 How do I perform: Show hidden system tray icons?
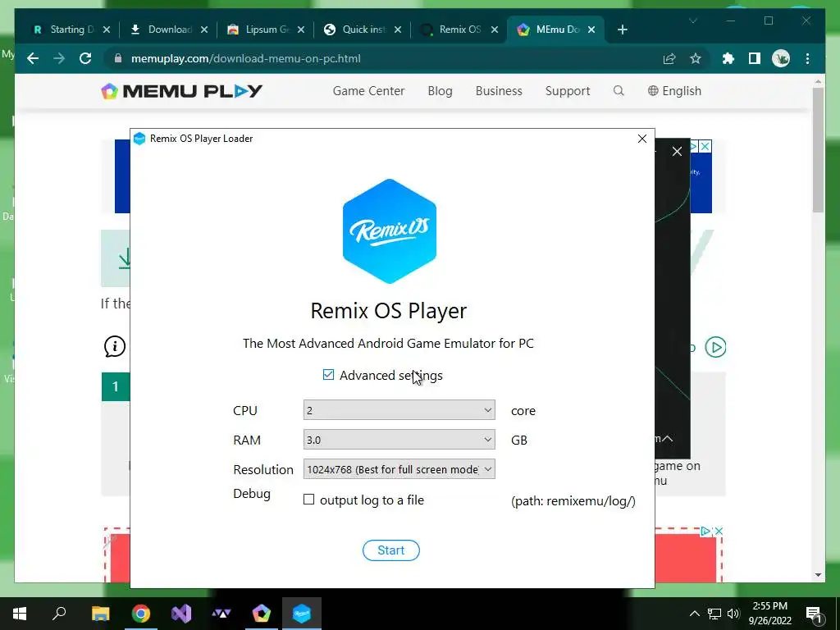coord(694,614)
